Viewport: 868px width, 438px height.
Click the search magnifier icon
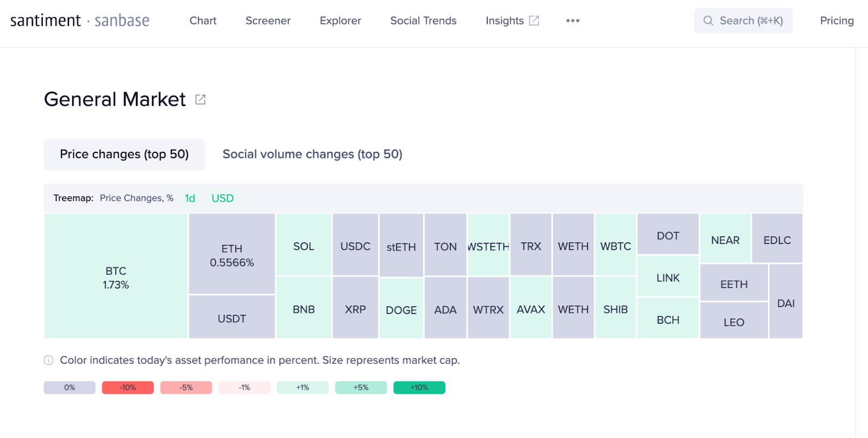[708, 21]
